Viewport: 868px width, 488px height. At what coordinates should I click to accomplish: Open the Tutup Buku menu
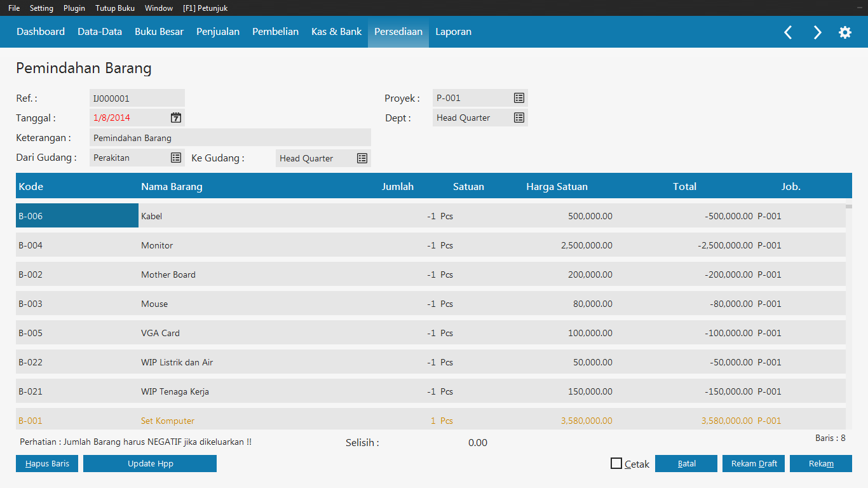(115, 8)
